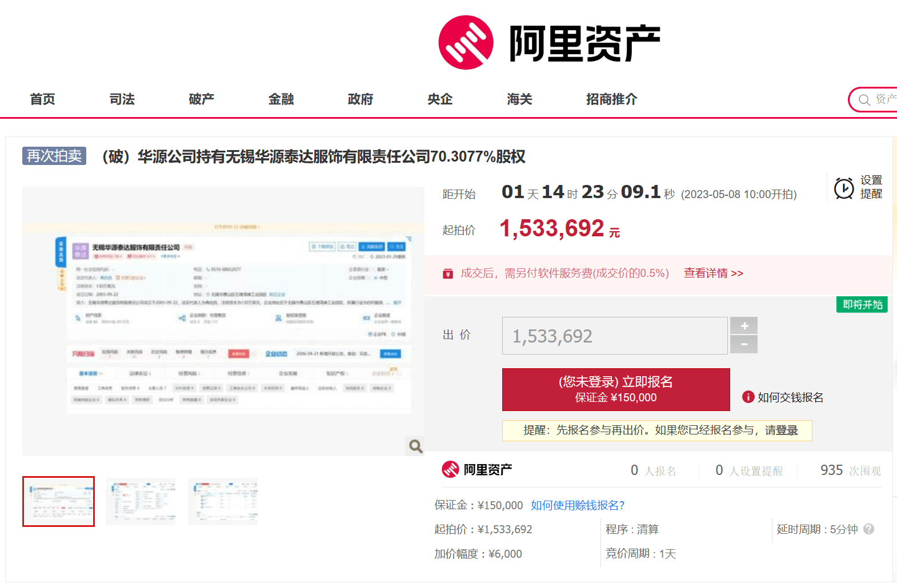The height and width of the screenshot is (588, 897).
Task: Click the magnifier zoom icon on the preview image
Action: 415,446
